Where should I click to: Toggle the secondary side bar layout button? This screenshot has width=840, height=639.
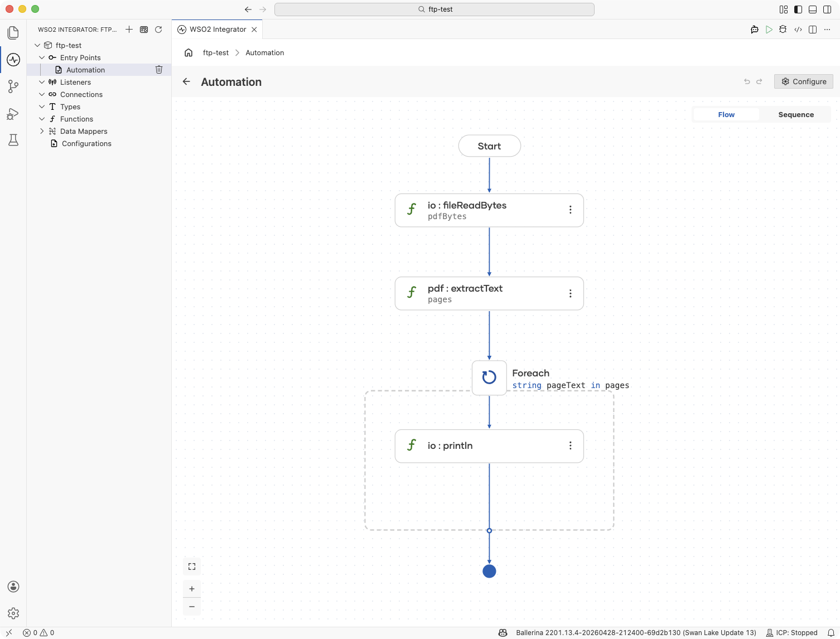pos(827,9)
